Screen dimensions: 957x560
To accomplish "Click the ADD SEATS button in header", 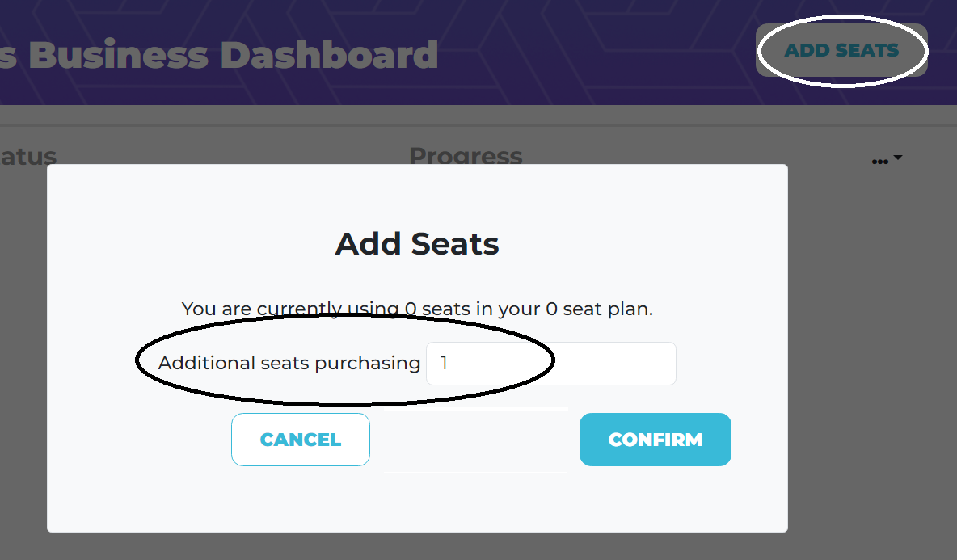I will [x=841, y=50].
